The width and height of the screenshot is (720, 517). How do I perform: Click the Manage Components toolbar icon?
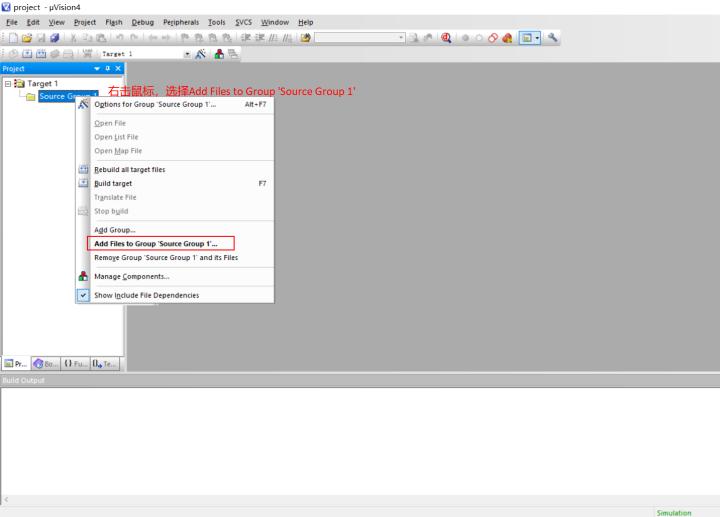pos(219,54)
